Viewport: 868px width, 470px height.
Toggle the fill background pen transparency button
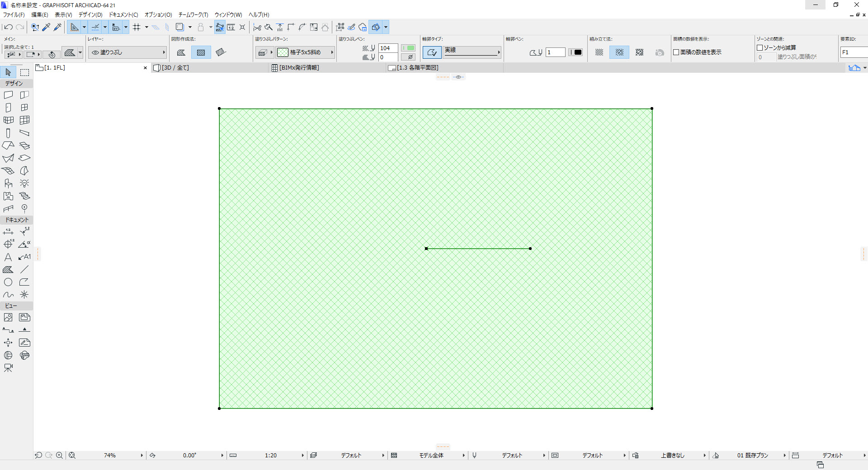tap(408, 57)
